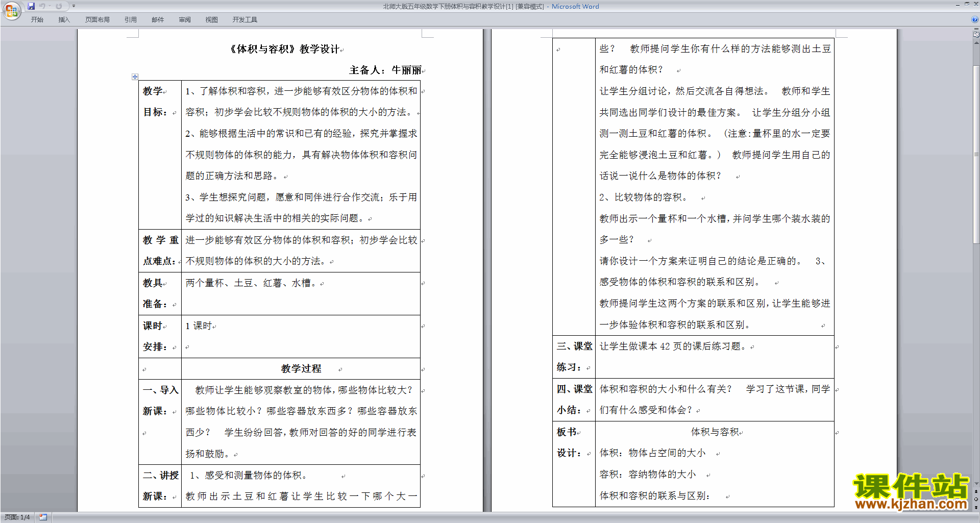The image size is (980, 523).
Task: Open the undo history dropdown arrow
Action: click(x=50, y=6)
